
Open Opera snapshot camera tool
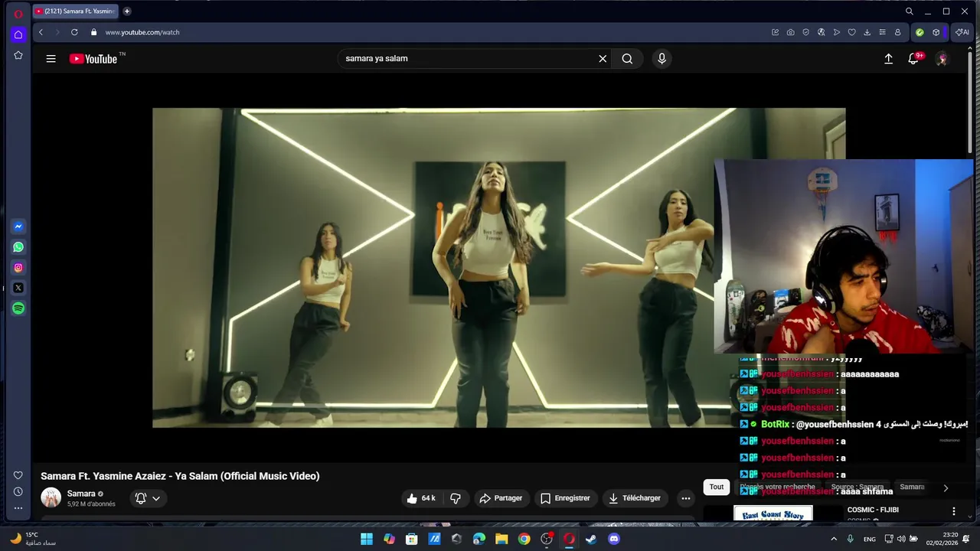[790, 32]
